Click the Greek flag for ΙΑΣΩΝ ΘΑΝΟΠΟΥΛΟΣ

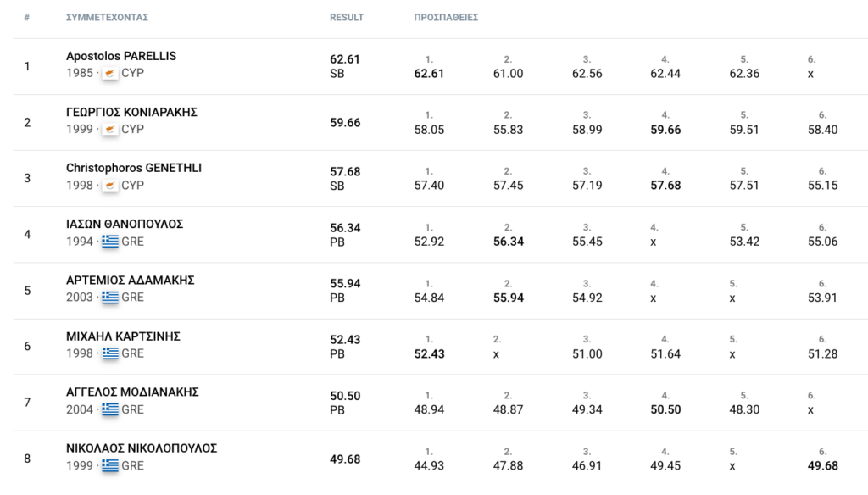[110, 242]
